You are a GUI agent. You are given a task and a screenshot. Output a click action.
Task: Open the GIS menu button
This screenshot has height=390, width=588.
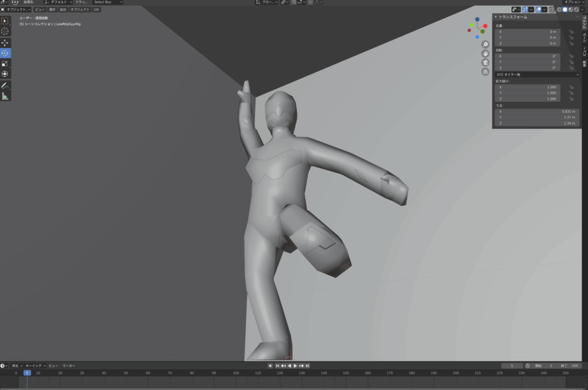click(x=96, y=9)
